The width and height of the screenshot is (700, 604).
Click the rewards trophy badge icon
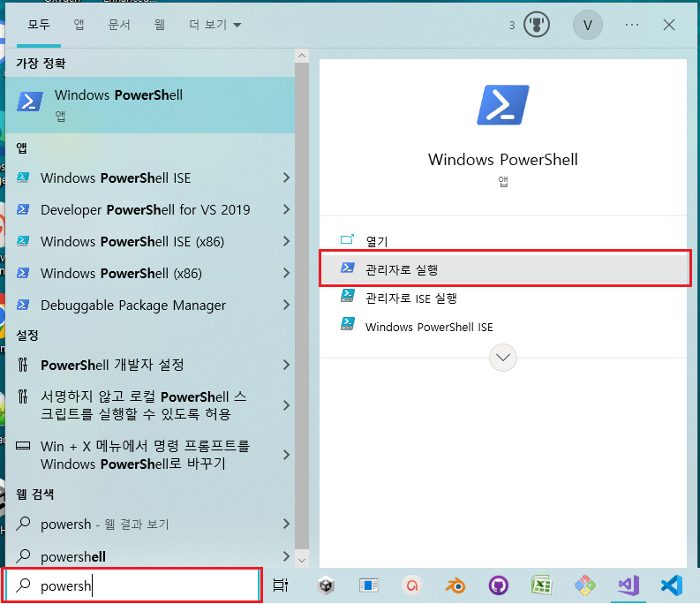(x=536, y=25)
